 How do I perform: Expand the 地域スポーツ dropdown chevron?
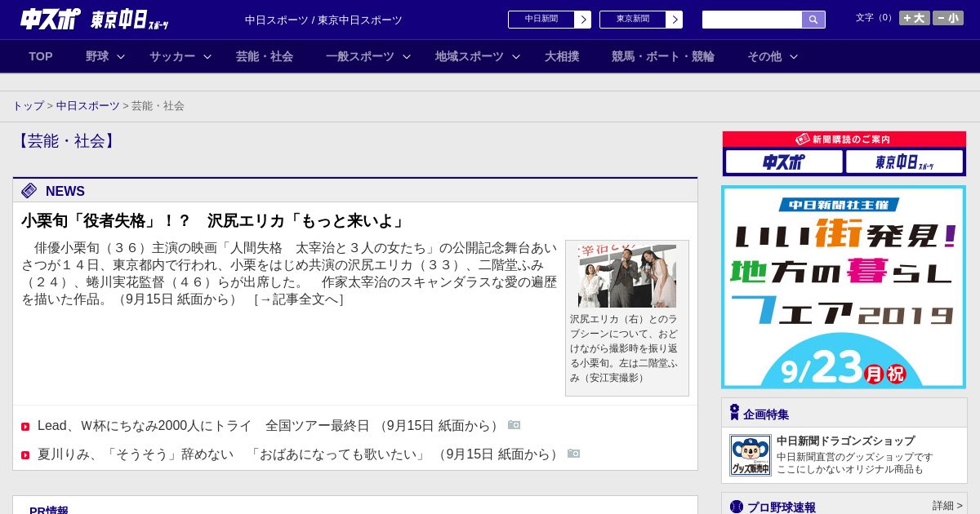(516, 56)
